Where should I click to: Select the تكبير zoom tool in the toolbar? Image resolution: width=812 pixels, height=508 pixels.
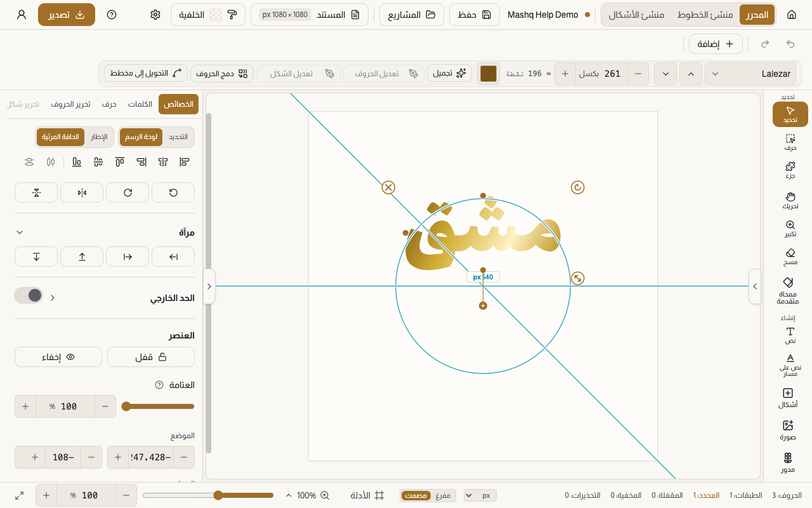(790, 229)
